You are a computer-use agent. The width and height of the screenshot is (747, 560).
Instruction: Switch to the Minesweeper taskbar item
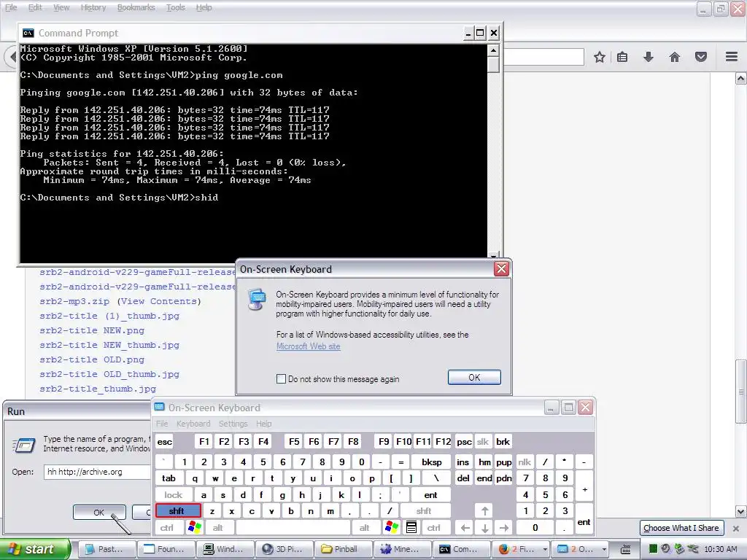click(x=403, y=549)
